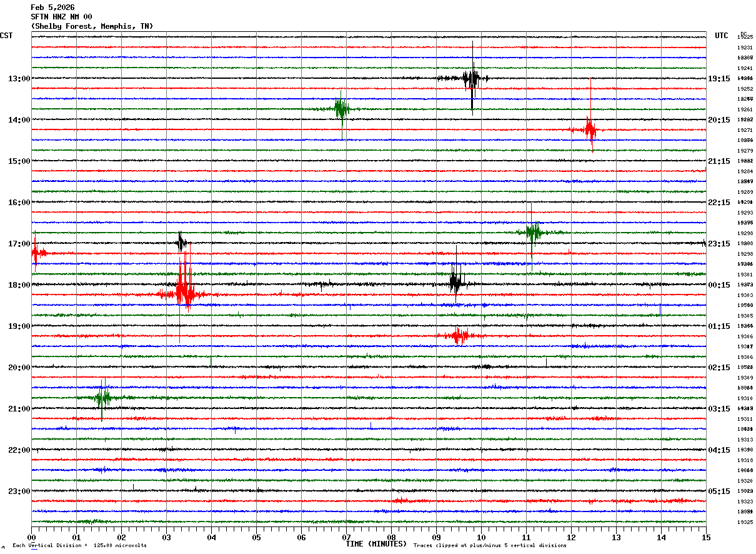
Task: Select the 13:00 CST row label
Action: pos(19,79)
